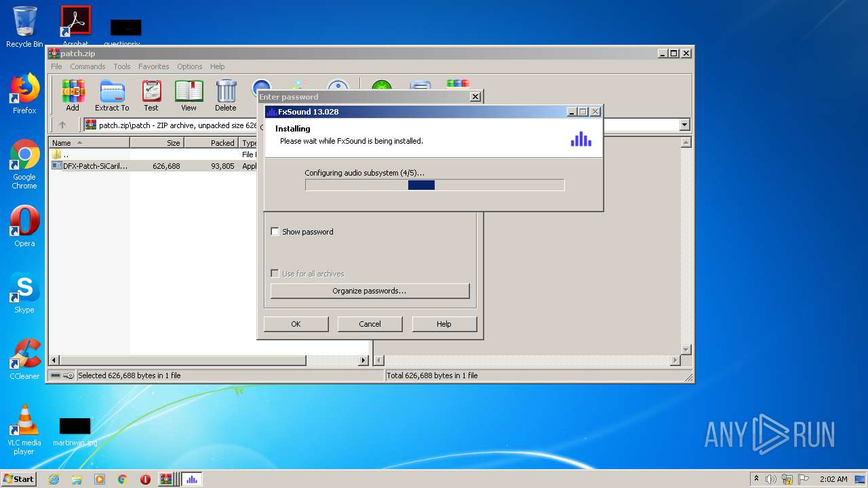Click the FxSound installation progress bar

(x=435, y=185)
